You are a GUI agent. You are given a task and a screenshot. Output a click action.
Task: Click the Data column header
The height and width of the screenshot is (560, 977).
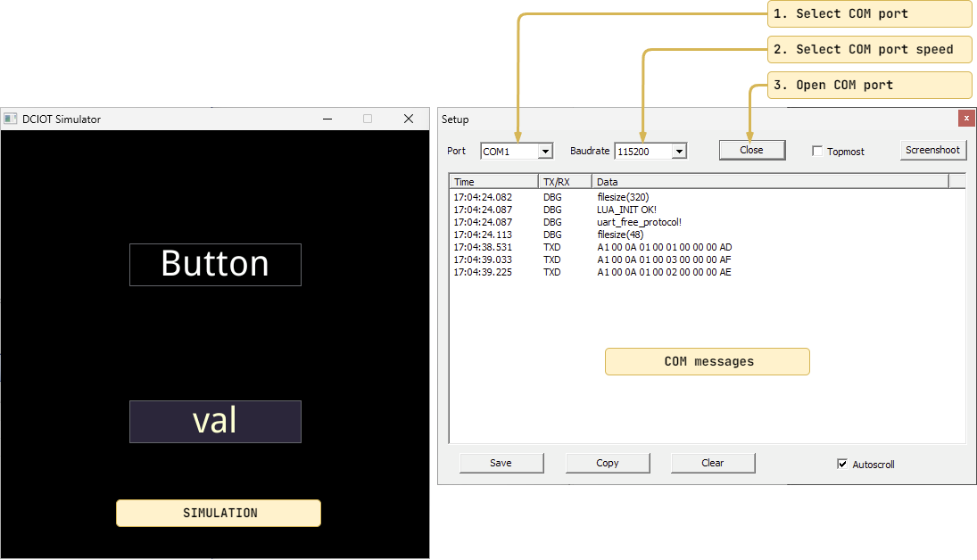click(x=769, y=182)
